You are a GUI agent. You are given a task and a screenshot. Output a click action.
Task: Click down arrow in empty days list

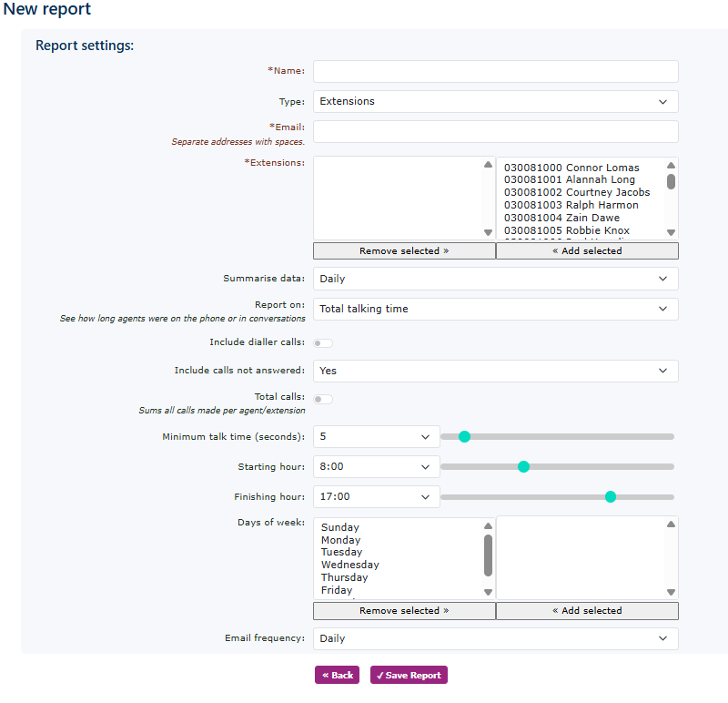pos(671,592)
